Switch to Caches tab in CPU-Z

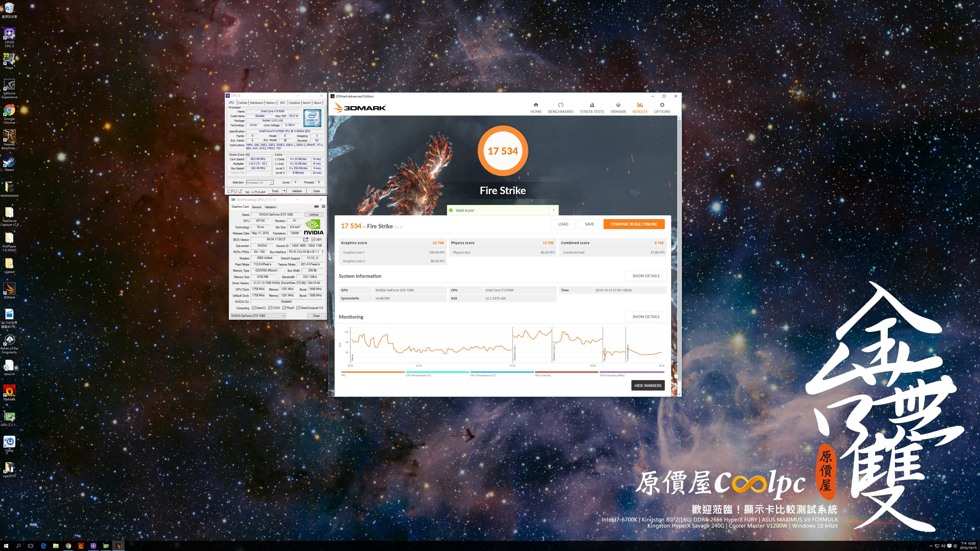tap(242, 103)
